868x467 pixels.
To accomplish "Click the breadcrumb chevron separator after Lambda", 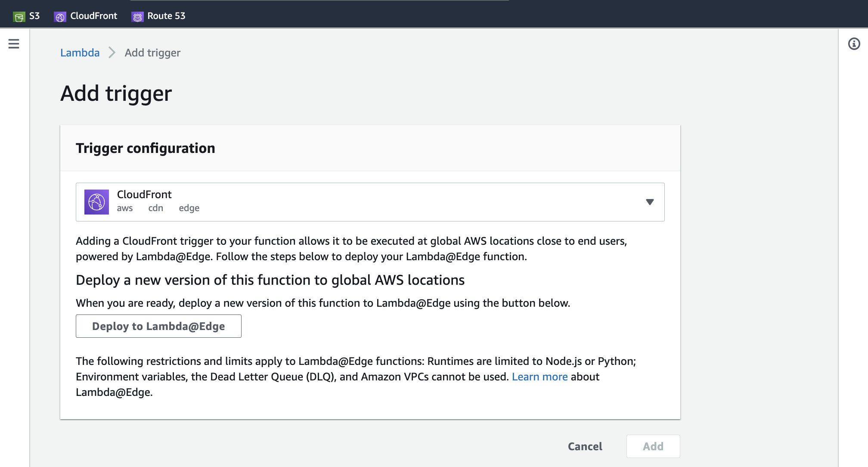I will [x=112, y=53].
